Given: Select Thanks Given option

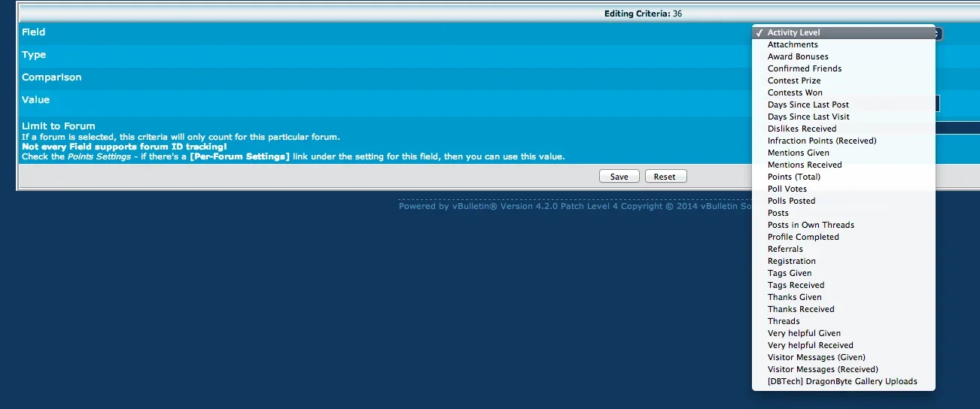Looking at the screenshot, I should [x=844, y=297].
